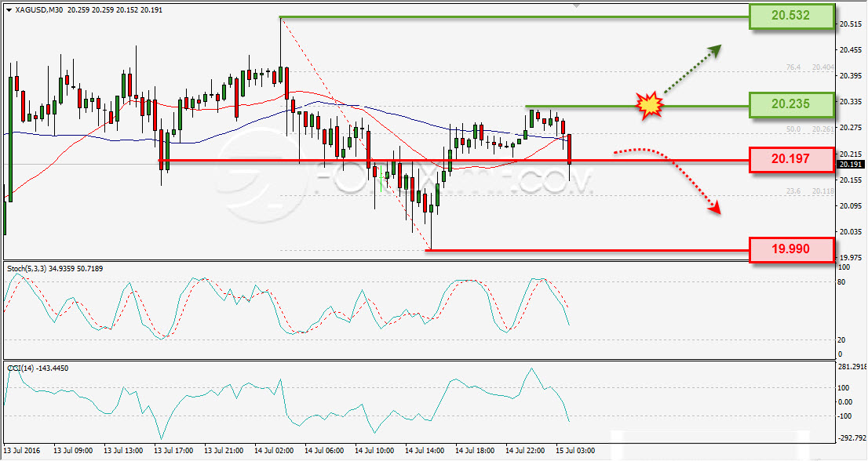Click the 19.975 price axis label
This screenshot has width=868, height=461.
[x=850, y=258]
